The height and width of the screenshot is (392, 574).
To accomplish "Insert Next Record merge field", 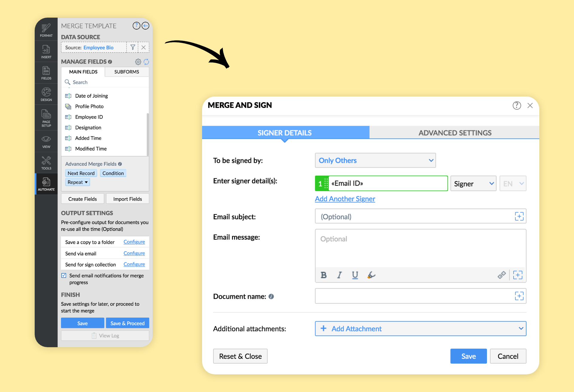I will coord(81,173).
